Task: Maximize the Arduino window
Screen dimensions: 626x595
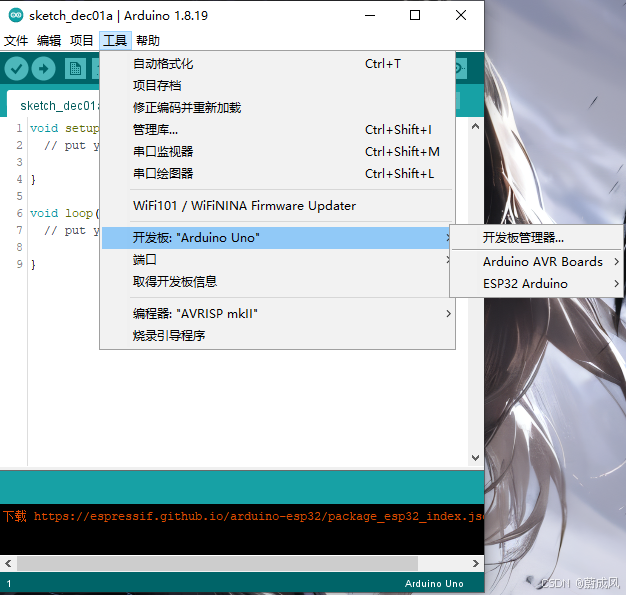Action: click(x=415, y=16)
